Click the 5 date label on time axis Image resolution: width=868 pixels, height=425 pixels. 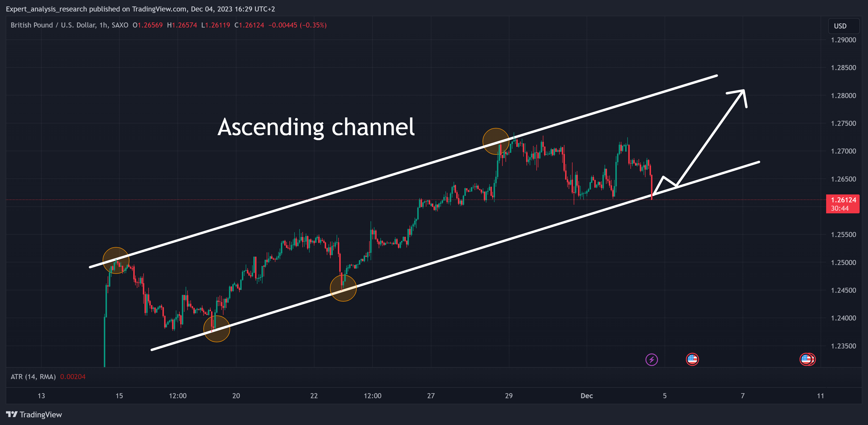(664, 396)
